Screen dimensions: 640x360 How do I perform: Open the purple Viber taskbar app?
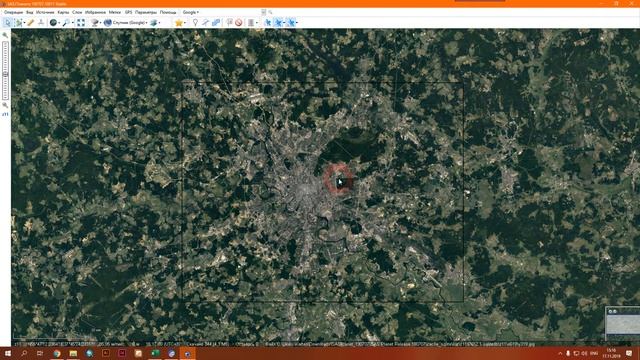pos(171,353)
